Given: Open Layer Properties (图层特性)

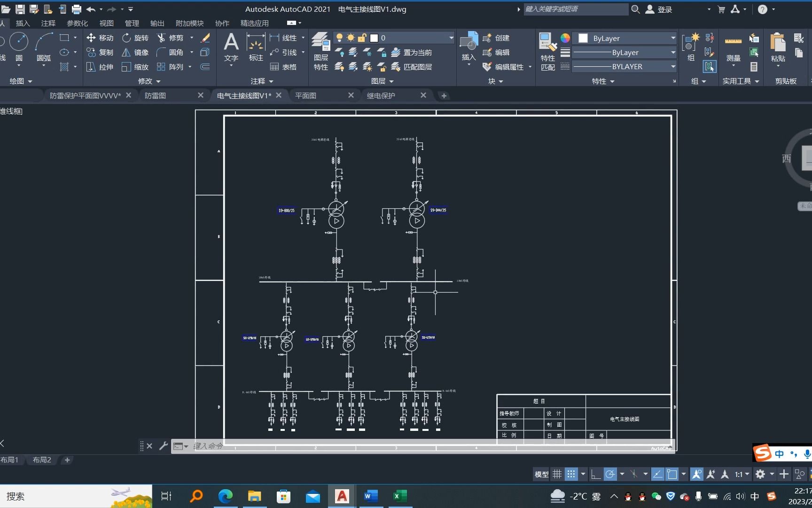Looking at the screenshot, I should (321, 51).
